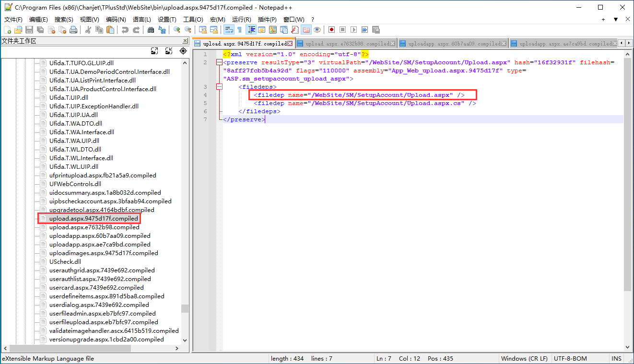634x364 pixels.
Task: Collapse the filedeps element fold marker
Action: click(x=220, y=87)
